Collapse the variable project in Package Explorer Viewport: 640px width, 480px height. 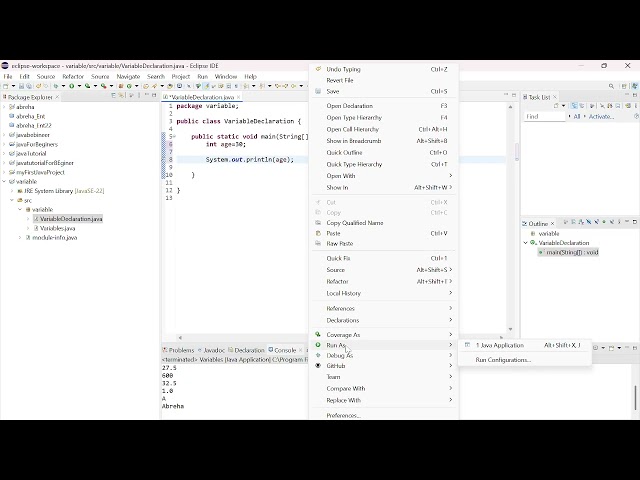4,182
